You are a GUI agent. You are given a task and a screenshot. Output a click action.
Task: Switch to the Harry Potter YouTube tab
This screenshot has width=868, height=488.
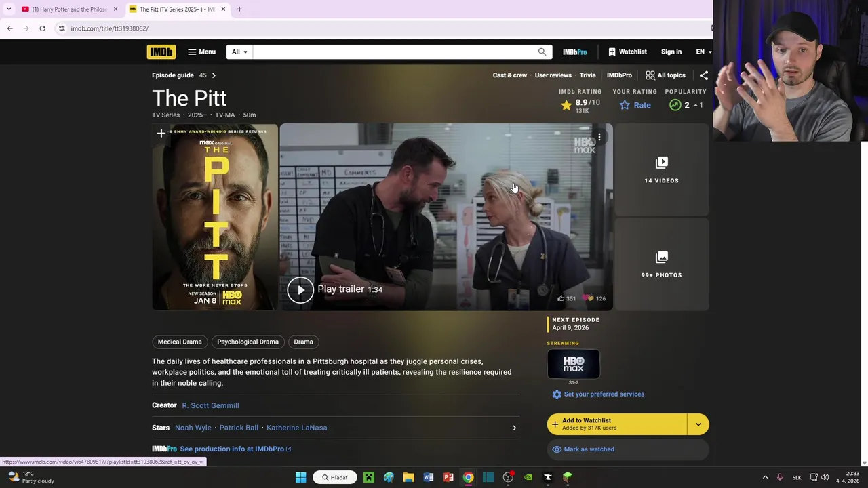(x=68, y=9)
